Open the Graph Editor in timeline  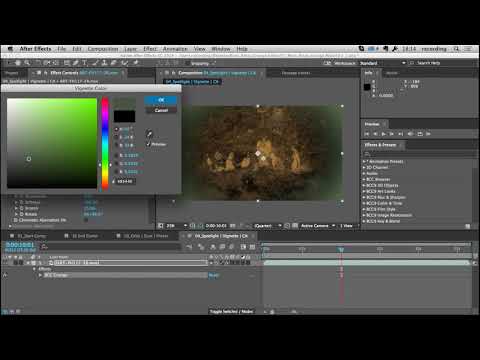click(x=252, y=247)
